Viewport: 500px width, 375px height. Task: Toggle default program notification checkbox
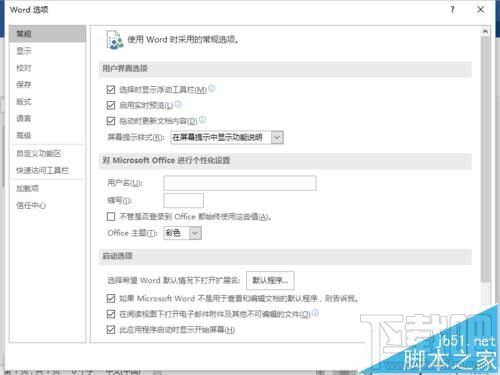coord(111,298)
